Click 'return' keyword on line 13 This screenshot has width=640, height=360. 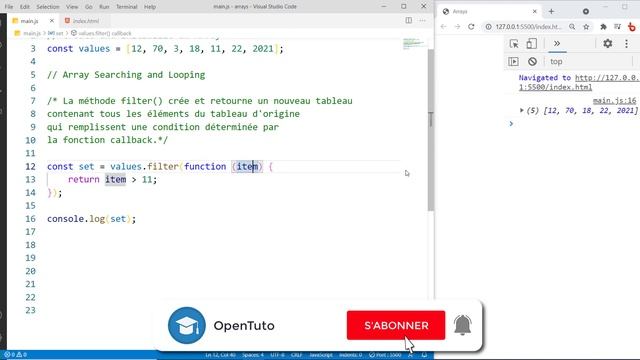coord(84,180)
